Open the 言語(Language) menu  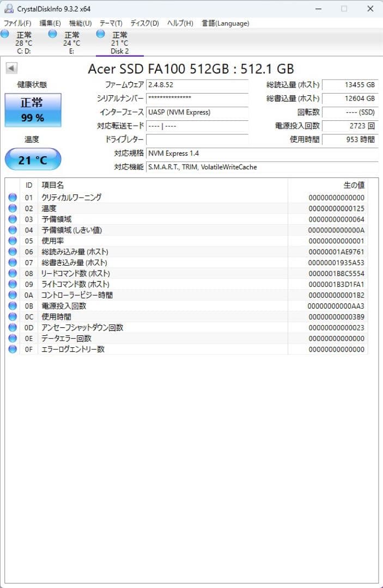click(226, 23)
